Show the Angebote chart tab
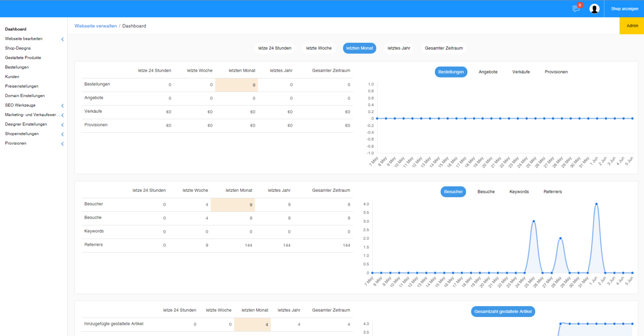Viewport: 644px width, 336px height. click(x=488, y=72)
